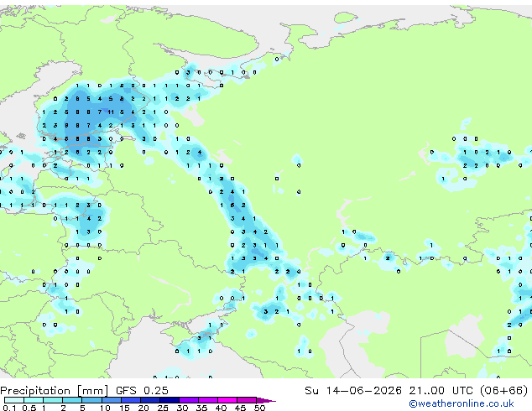
Task: Click the legend swatch between 10 and 15
Action: coord(111,400)
